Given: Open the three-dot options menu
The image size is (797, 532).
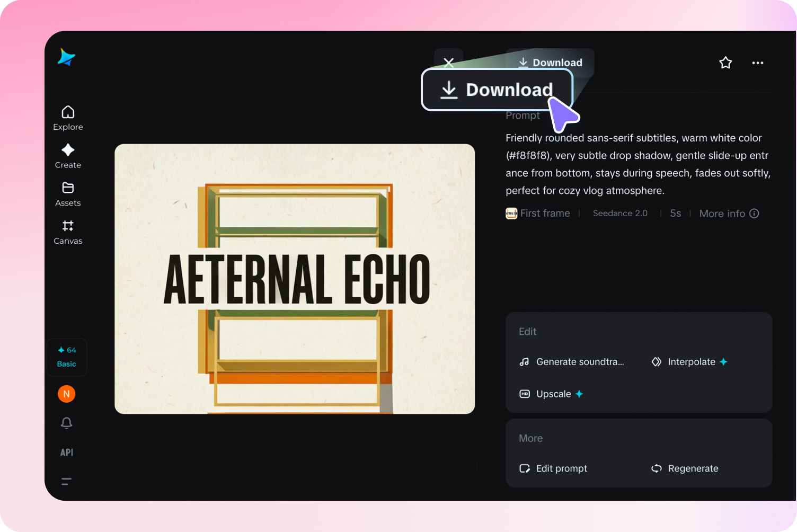Looking at the screenshot, I should click(x=757, y=63).
